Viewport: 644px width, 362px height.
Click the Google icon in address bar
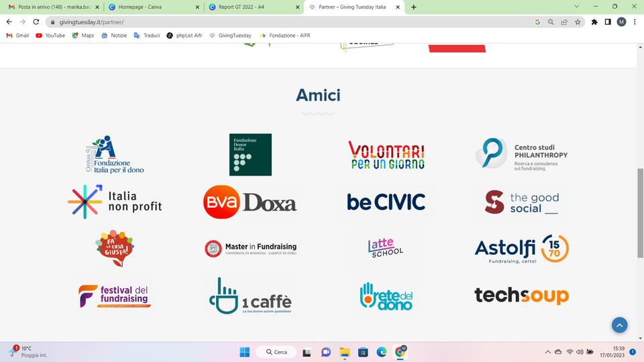537,22
